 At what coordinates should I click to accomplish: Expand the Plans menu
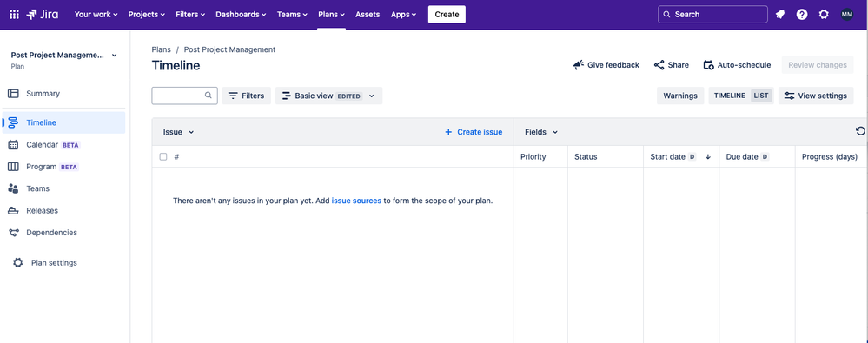(332, 15)
